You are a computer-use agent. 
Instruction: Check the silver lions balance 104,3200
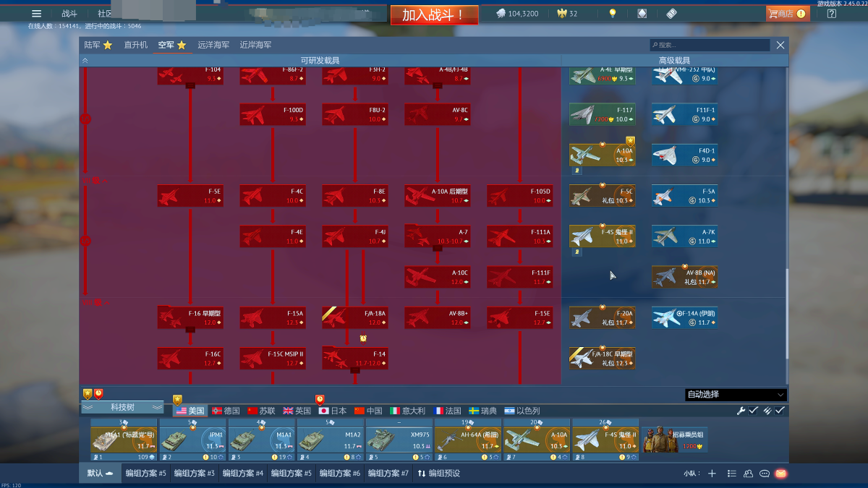(517, 14)
